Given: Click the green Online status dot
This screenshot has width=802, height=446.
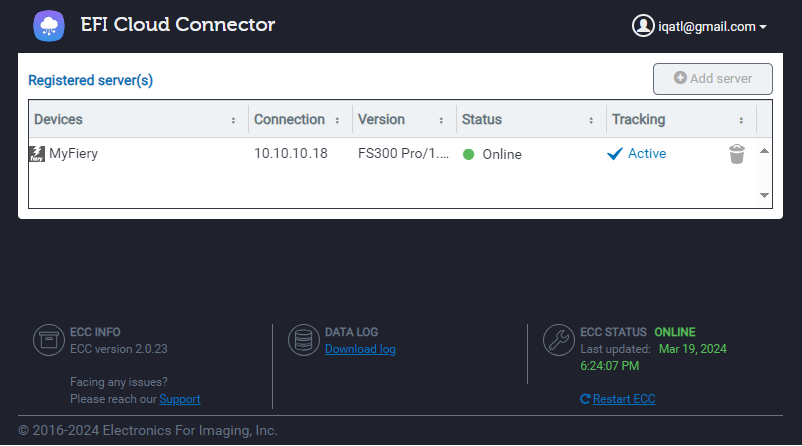Looking at the screenshot, I should tap(469, 154).
